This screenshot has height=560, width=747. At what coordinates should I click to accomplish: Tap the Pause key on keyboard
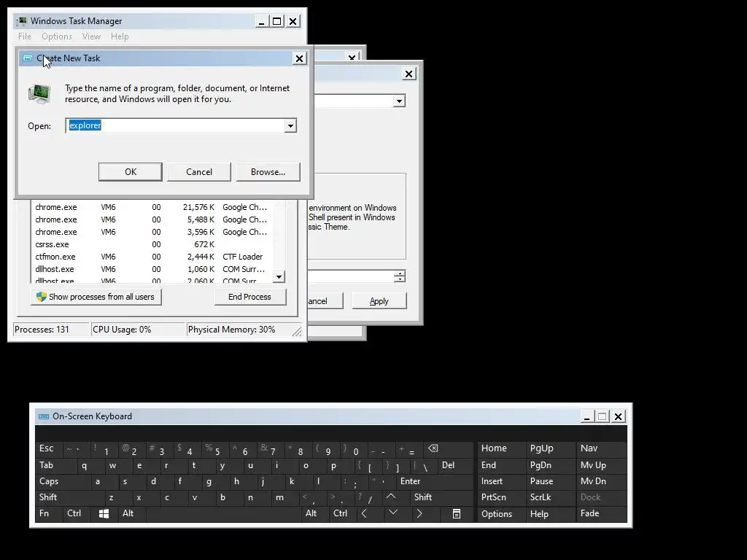click(x=550, y=481)
